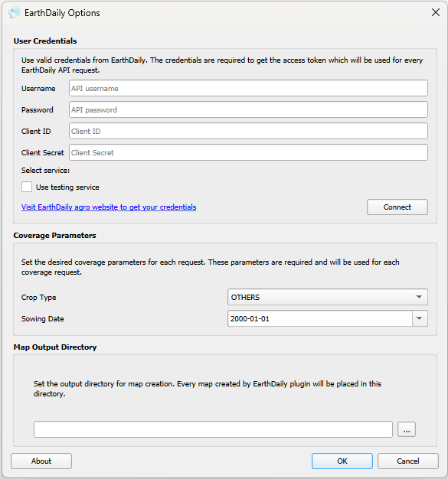Screen dimensions: 448x479
Task: Click the Coverage Parameters heading
Action: [54, 236]
